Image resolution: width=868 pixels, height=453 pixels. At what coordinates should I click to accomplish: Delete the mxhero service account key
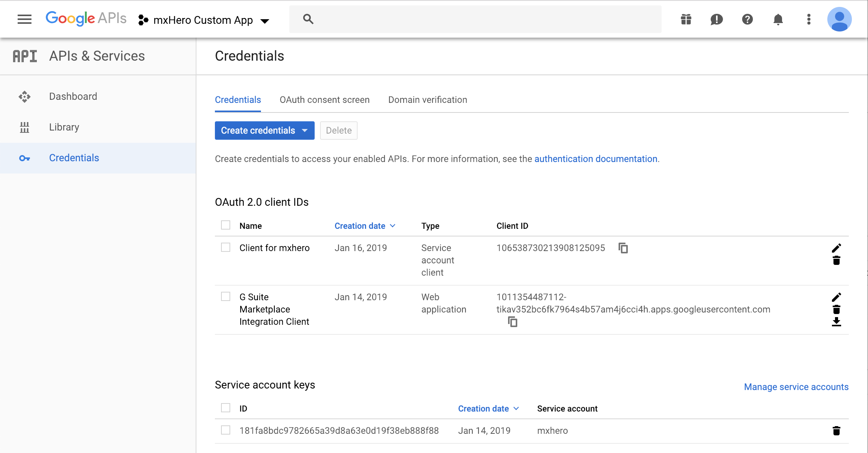click(836, 431)
